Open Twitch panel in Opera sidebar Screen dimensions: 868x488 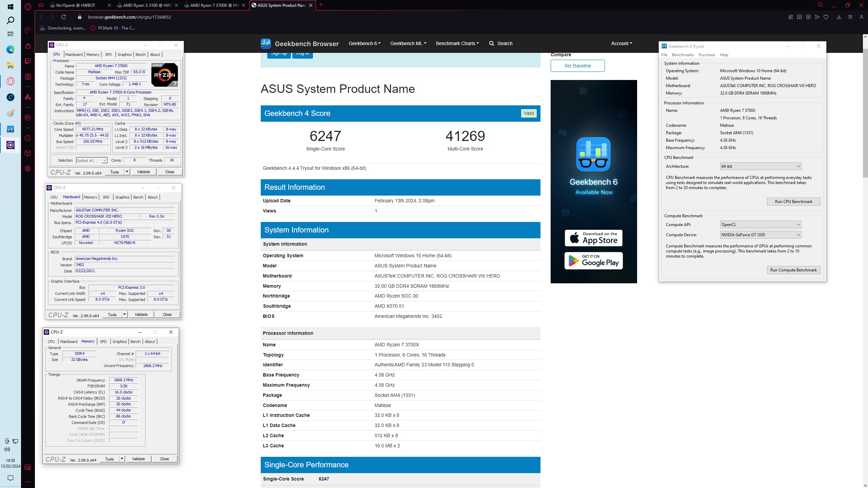pos(28,61)
